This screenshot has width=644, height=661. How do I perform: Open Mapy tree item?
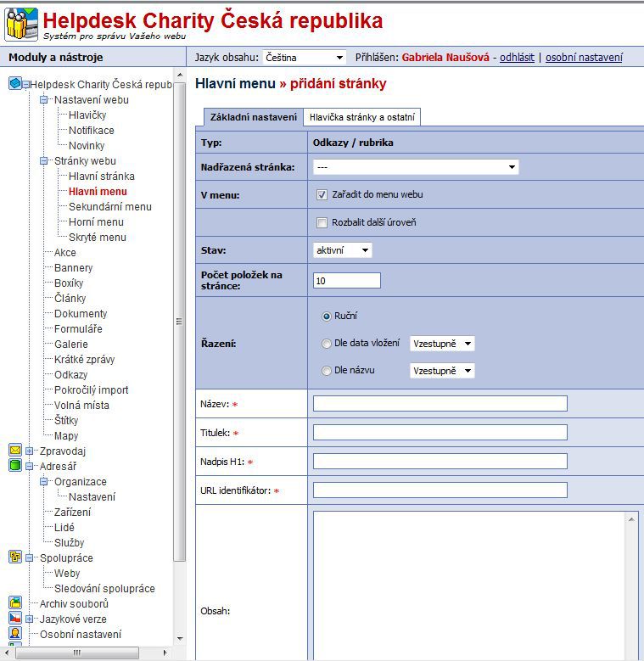[66, 435]
